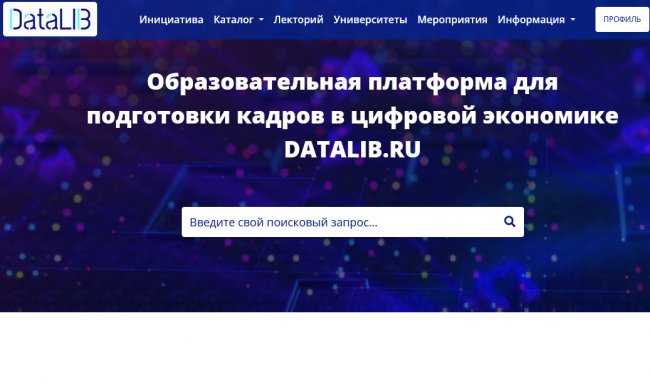Open the Мероприятия page
This screenshot has height=385, width=650.
coord(452,19)
